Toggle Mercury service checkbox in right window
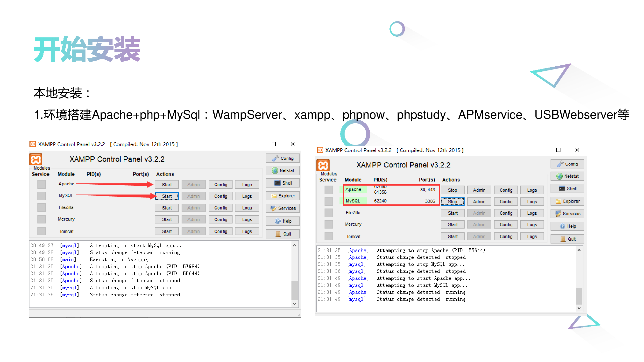This screenshot has height=362, width=644. 328,225
